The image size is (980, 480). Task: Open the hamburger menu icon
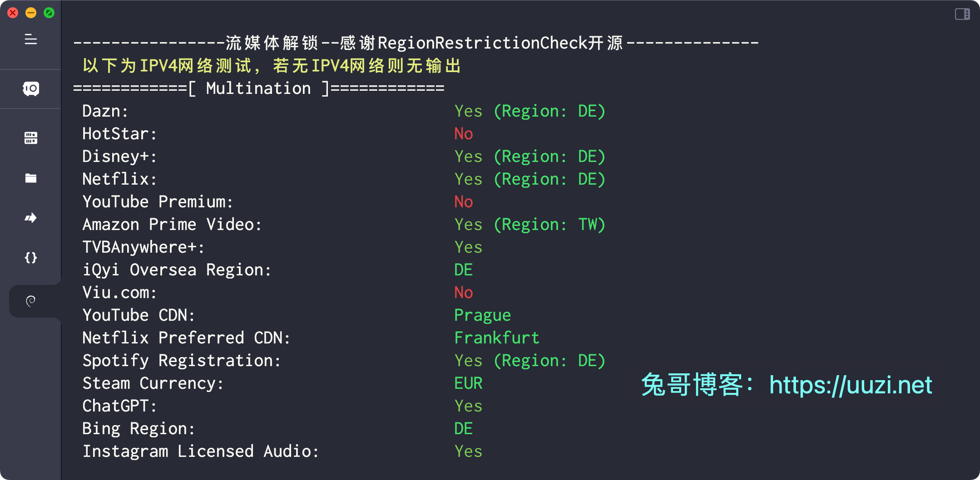coord(31,39)
